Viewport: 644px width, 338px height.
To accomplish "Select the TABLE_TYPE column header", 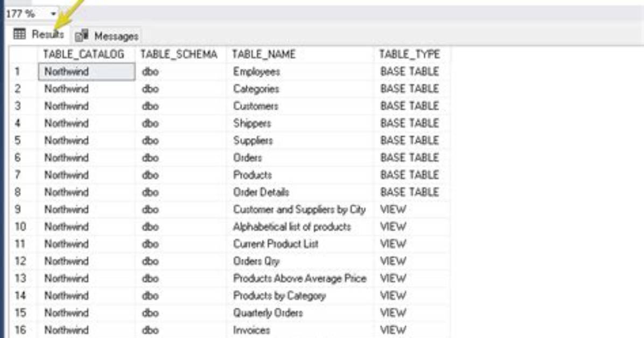I will pyautogui.click(x=412, y=54).
